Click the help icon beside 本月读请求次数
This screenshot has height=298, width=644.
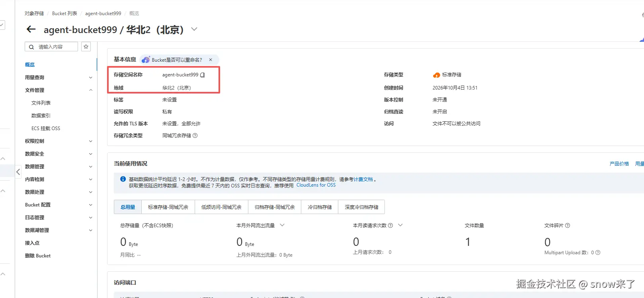click(x=390, y=226)
